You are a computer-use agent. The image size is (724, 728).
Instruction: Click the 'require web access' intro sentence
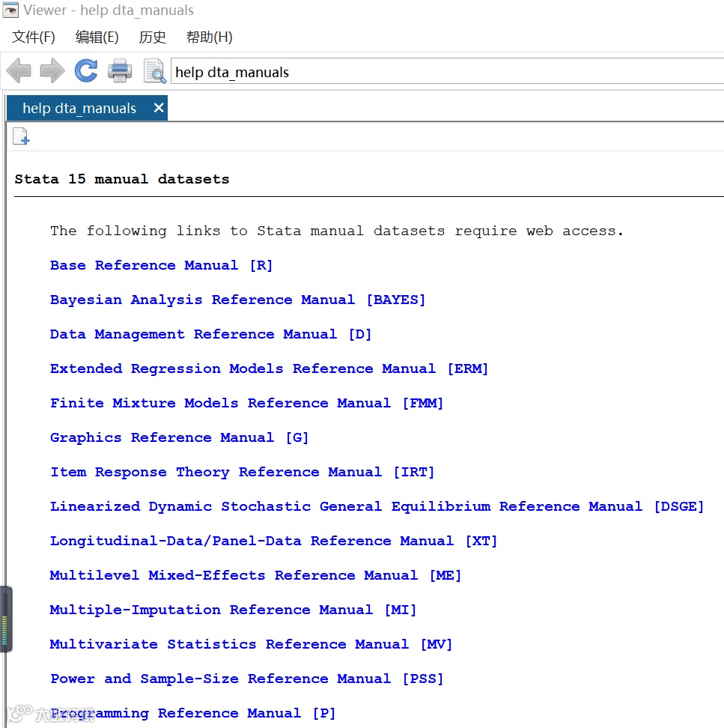pyautogui.click(x=336, y=231)
